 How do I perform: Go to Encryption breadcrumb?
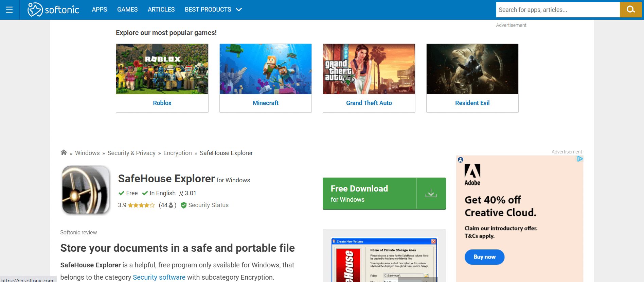[178, 153]
